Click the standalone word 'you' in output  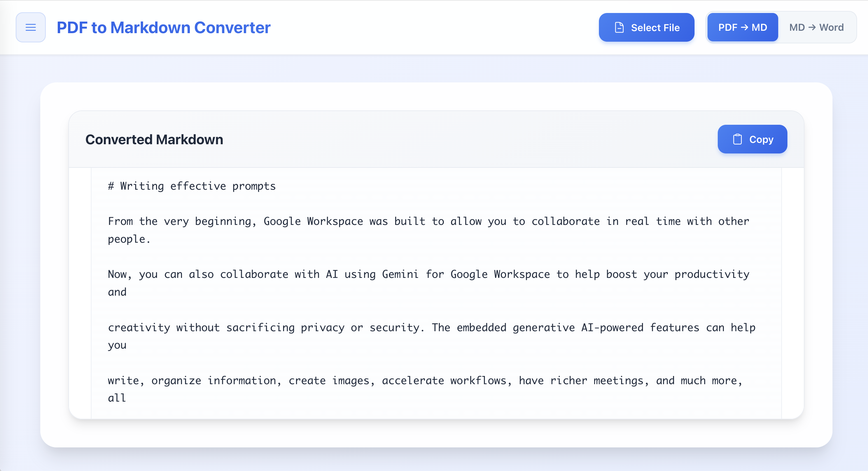117,345
